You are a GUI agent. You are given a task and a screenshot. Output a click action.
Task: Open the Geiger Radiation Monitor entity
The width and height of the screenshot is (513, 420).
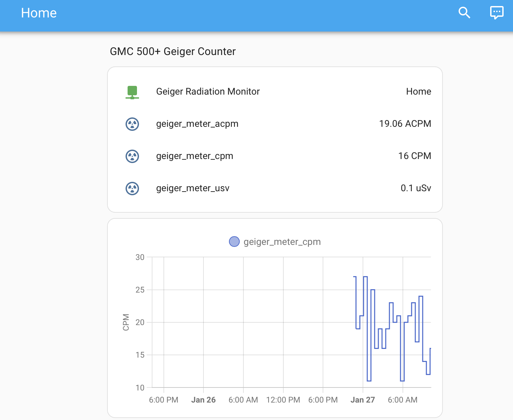pyautogui.click(x=208, y=92)
